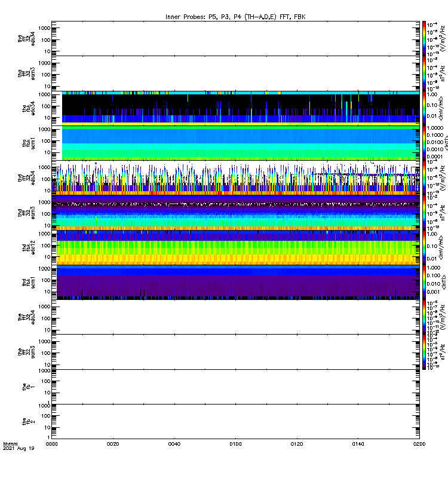Select the thd fbk edc12 spectrogram panel

235,247
